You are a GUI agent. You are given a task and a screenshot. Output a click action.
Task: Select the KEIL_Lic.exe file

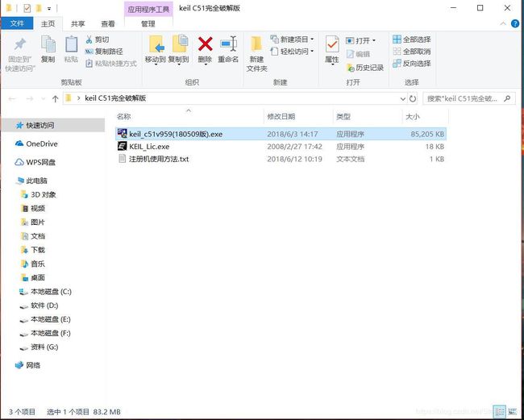click(x=281, y=147)
